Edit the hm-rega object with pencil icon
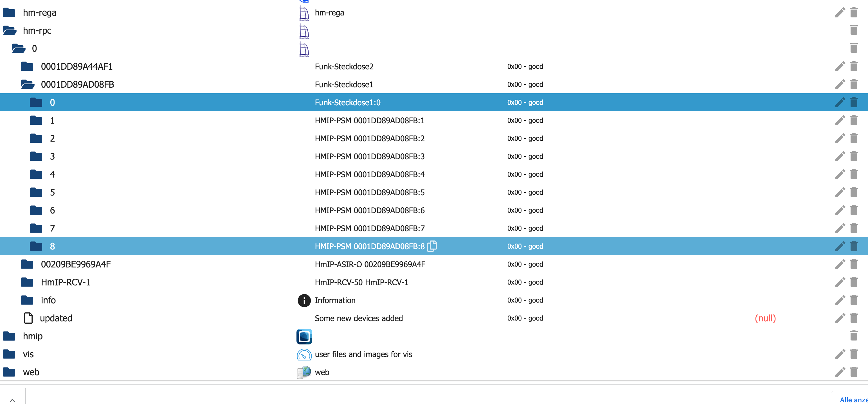Viewport: 868px width, 404px height. tap(840, 12)
